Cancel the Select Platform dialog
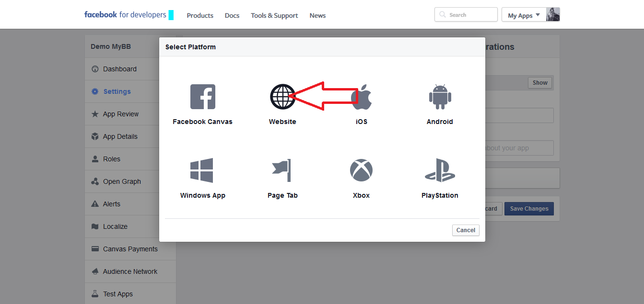The width and height of the screenshot is (644, 304). coord(466,230)
